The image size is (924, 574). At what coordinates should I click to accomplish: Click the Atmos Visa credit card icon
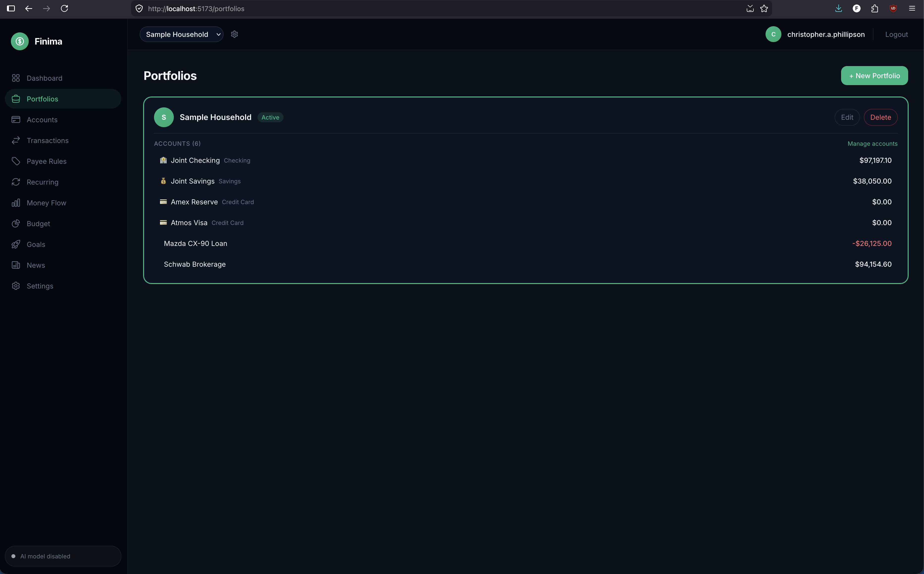click(x=163, y=222)
